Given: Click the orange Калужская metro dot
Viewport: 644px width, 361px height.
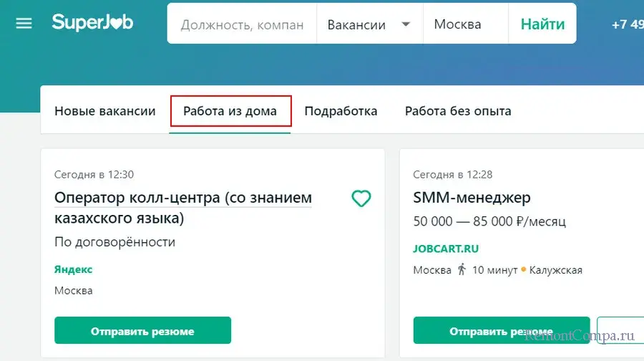Looking at the screenshot, I should click(523, 270).
